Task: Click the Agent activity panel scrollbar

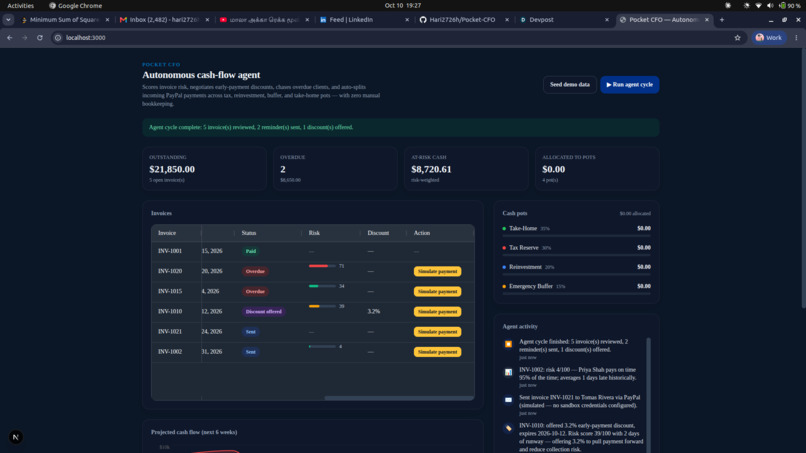Action: [648, 395]
